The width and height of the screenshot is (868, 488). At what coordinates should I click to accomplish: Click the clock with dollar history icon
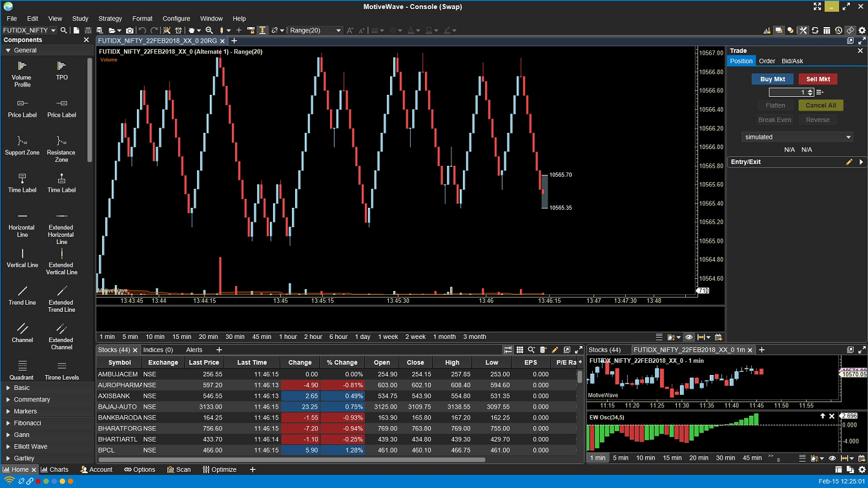[839, 30]
